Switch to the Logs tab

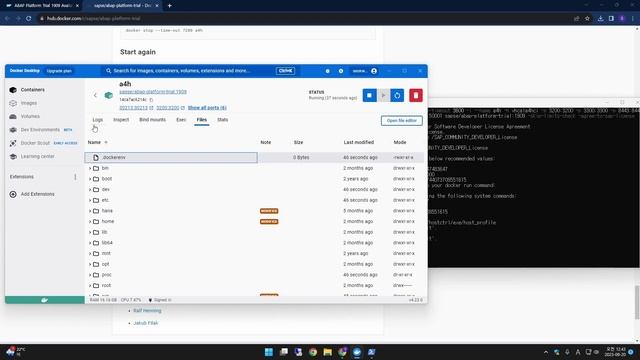coord(98,120)
